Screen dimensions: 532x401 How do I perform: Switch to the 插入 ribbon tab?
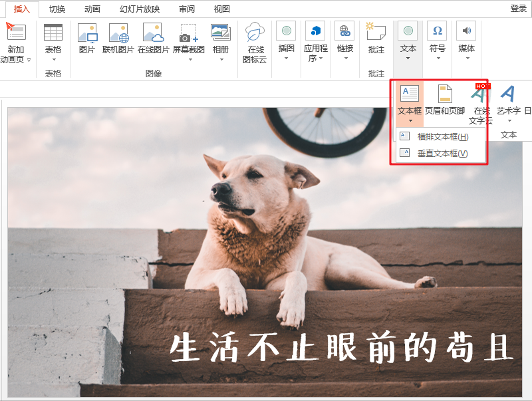pyautogui.click(x=22, y=9)
